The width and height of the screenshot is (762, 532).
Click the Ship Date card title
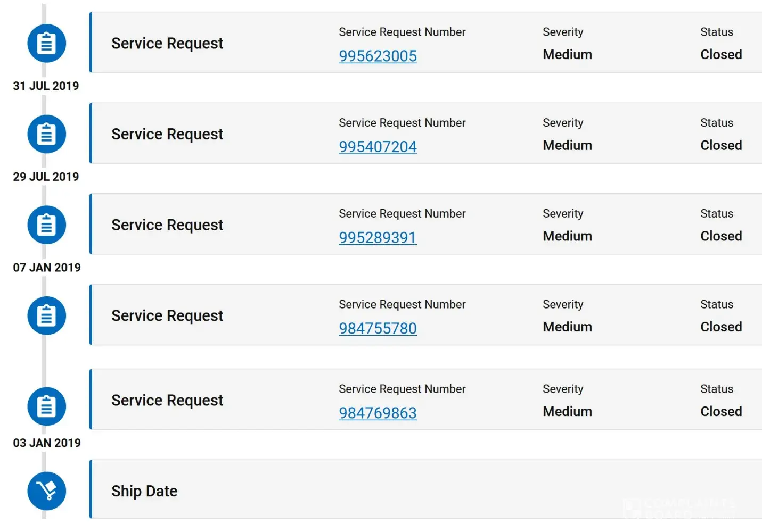[144, 491]
